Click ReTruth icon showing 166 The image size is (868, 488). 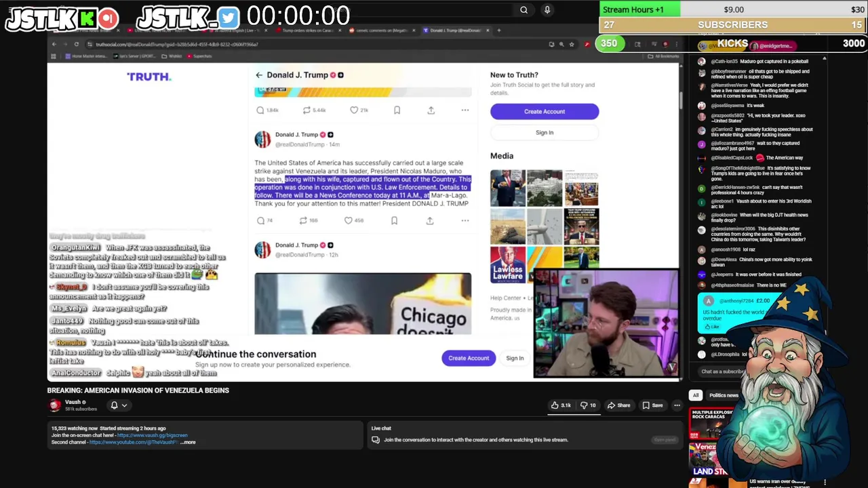(x=303, y=220)
